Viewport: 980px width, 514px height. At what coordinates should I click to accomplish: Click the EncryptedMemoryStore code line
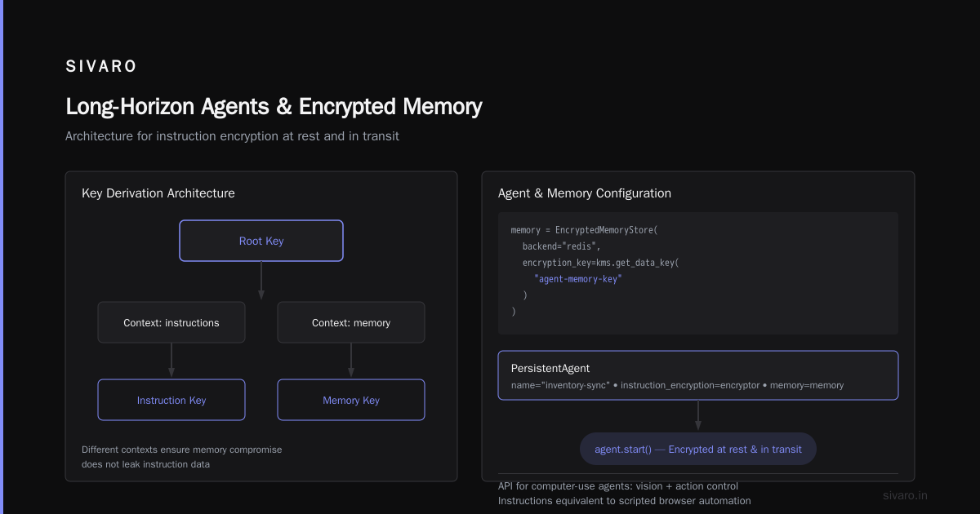(584, 230)
